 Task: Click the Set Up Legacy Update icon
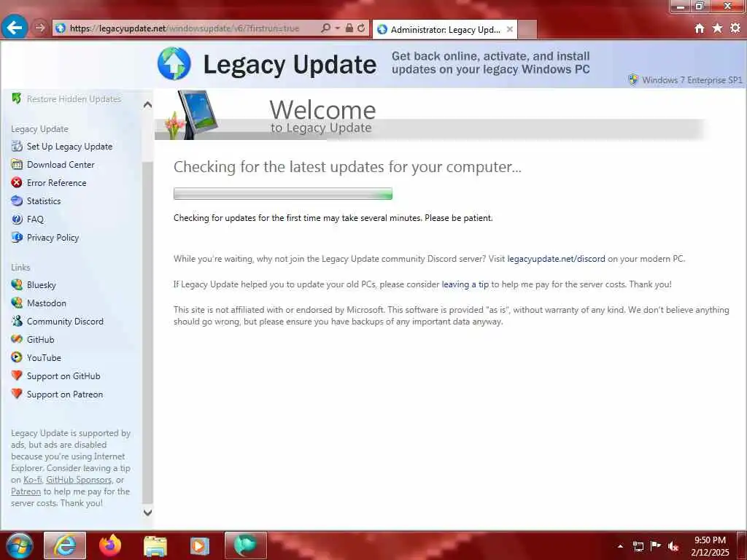click(x=17, y=146)
